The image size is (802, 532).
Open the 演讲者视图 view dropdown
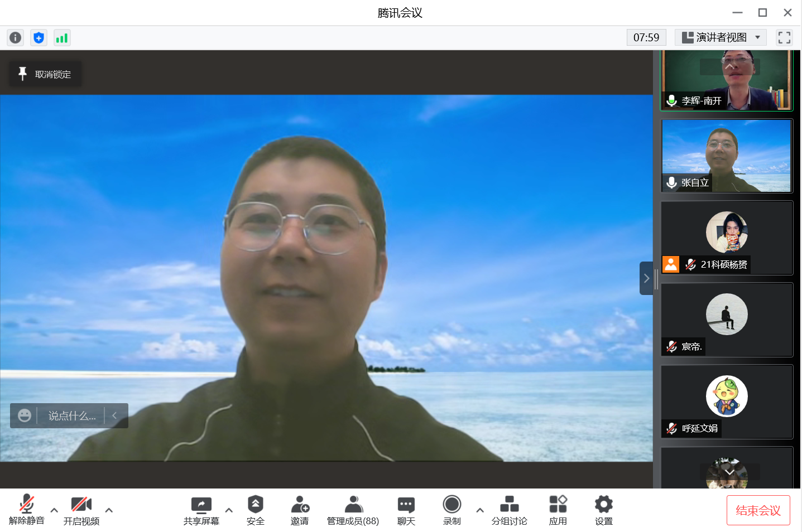click(x=721, y=37)
